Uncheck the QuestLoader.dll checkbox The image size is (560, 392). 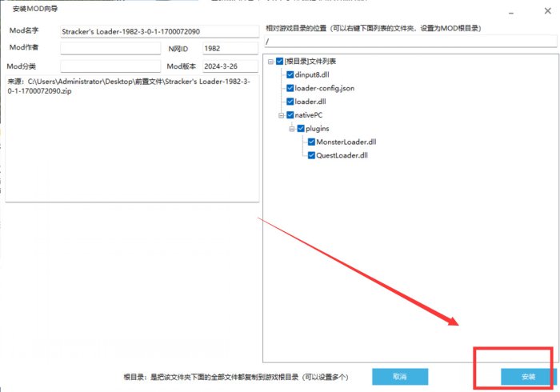[x=311, y=155]
